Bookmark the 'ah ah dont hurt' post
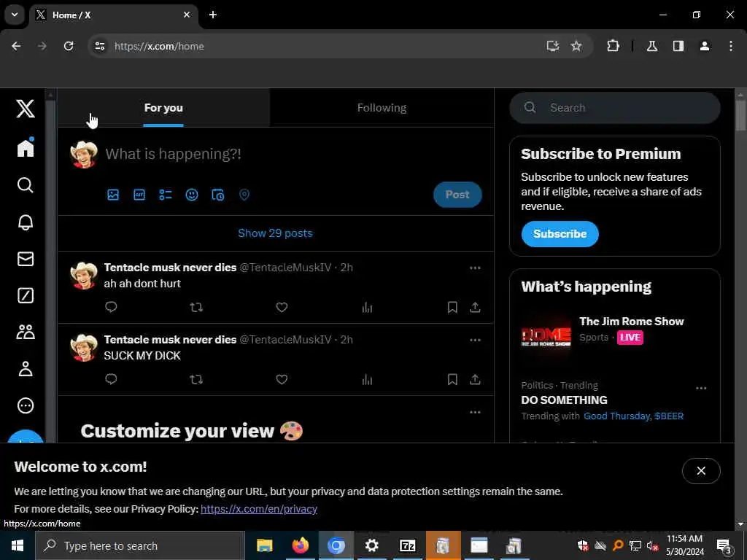Viewport: 747px width, 560px height. [x=452, y=307]
